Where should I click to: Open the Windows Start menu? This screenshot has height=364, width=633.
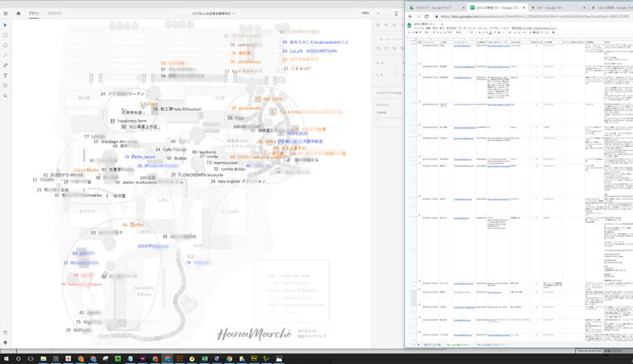click(6, 358)
